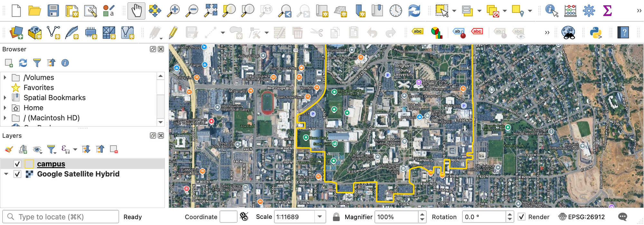
Task: Open the new print layout icon
Action: (x=72, y=11)
